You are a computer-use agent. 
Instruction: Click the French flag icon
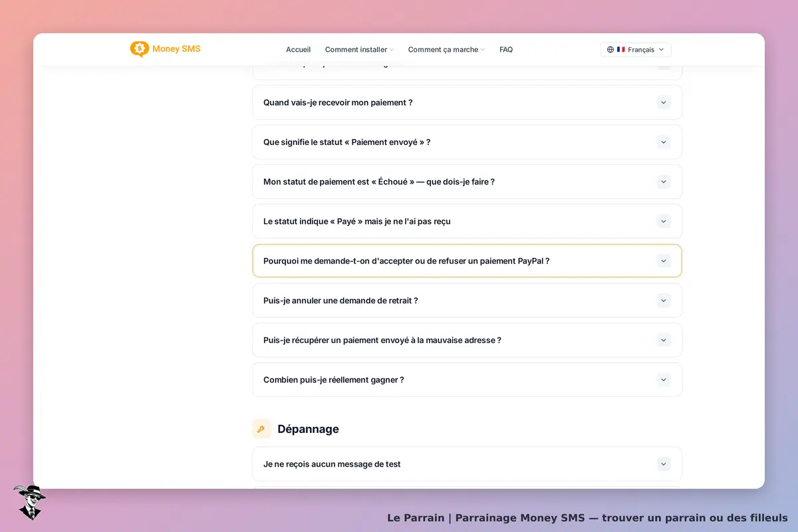pyautogui.click(x=620, y=50)
